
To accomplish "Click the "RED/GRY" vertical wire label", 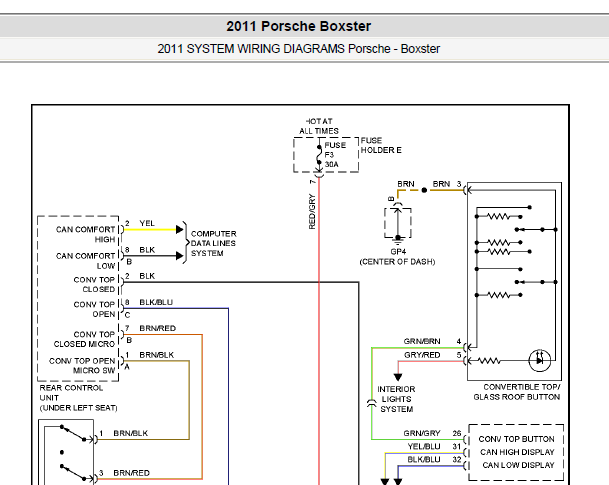I will tap(312, 212).
